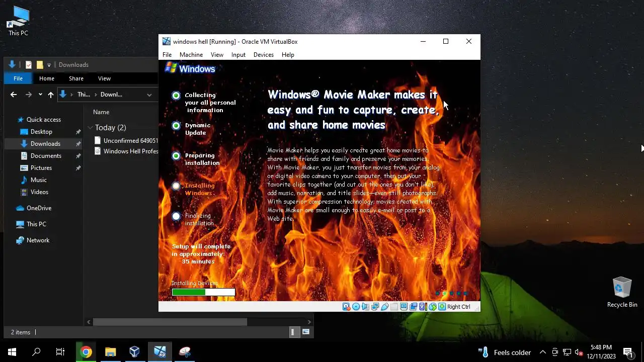Click the 'Thi...' breadcrumb in address bar

[x=84, y=95]
